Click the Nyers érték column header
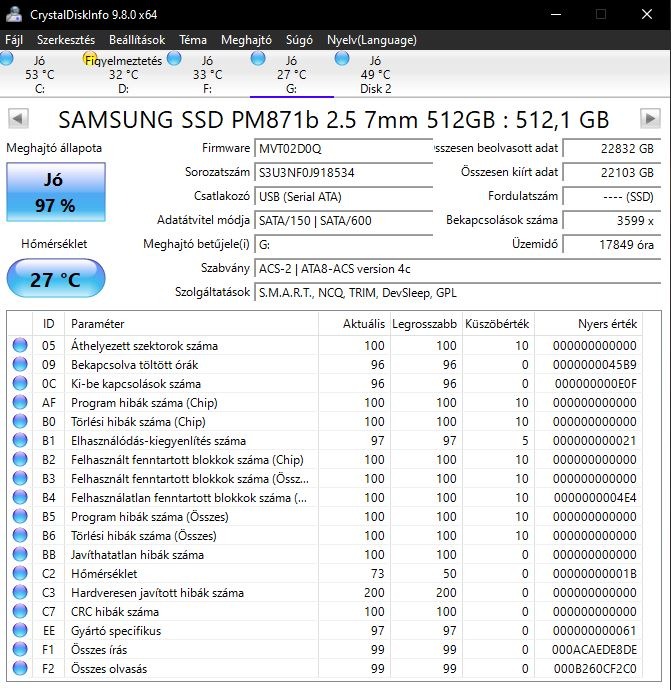Screen dimensions: 671x690 tap(588, 324)
